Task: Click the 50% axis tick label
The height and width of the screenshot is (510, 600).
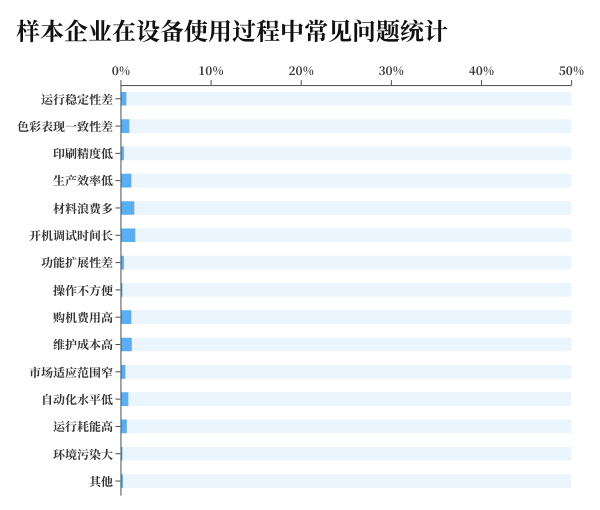Action: tap(571, 71)
